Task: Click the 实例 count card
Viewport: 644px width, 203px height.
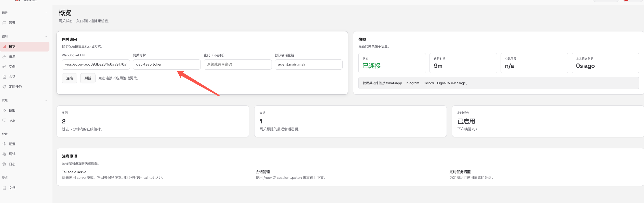Action: pos(153,121)
